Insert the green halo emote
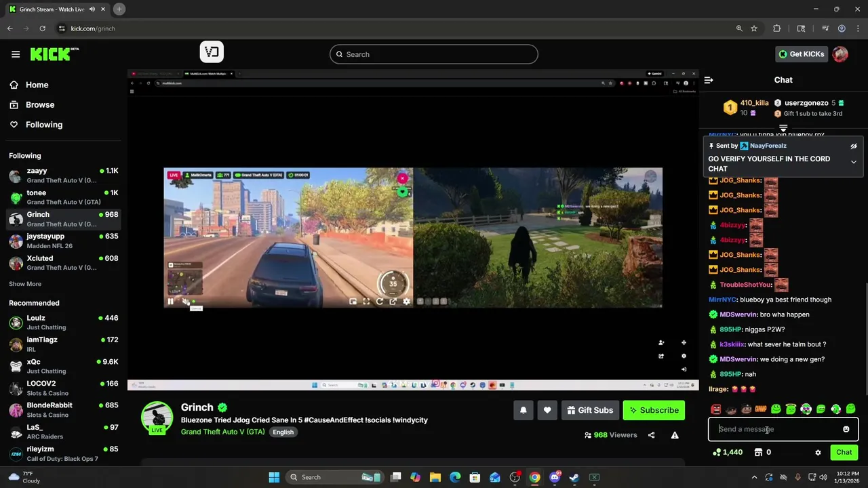The height and width of the screenshot is (488, 868). pos(791,409)
